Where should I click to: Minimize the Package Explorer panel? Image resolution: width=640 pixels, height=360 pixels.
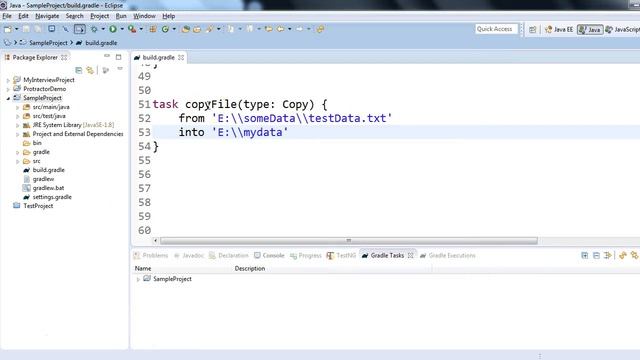pyautogui.click(x=107, y=56)
